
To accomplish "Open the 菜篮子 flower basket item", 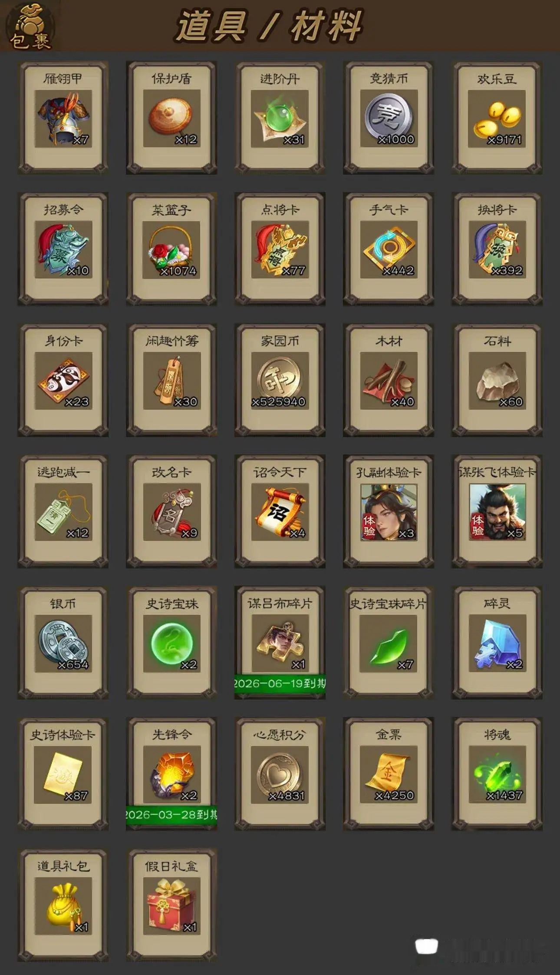I will pyautogui.click(x=171, y=249).
